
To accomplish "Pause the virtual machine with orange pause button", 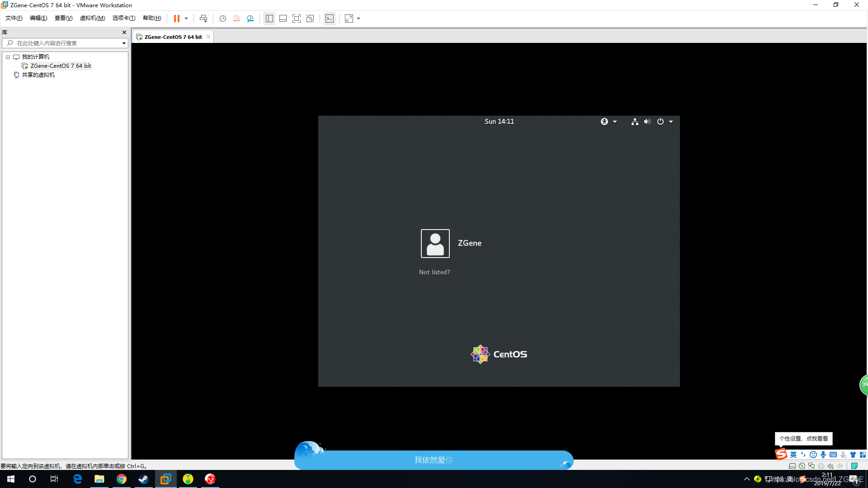I will coord(177,19).
